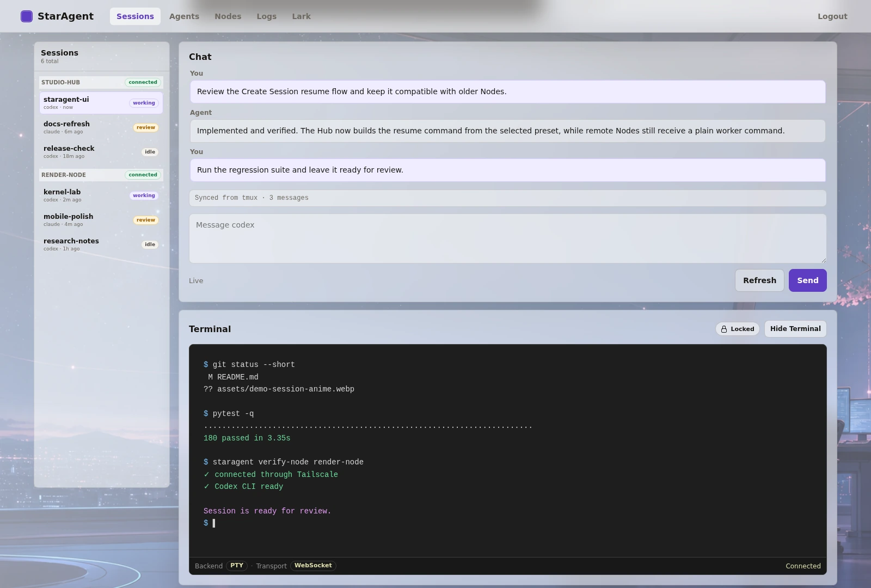Click RENDER-NODE connected status badge
This screenshot has width=871, height=588.
143,175
